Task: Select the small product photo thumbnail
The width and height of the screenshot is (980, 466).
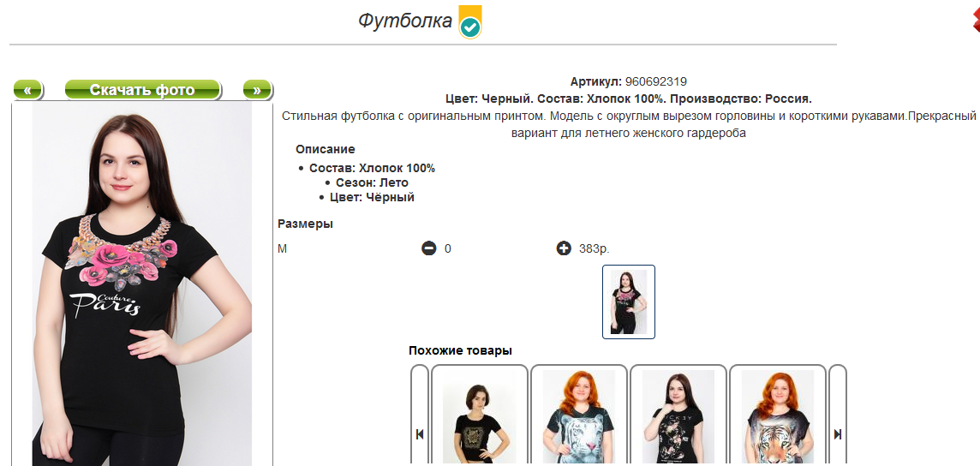Action: (629, 302)
